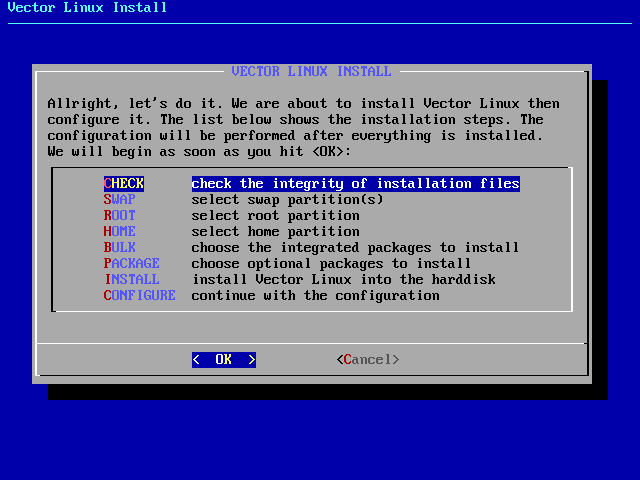
Task: Select 'continue with the configuration' line
Action: pyautogui.click(x=315, y=296)
